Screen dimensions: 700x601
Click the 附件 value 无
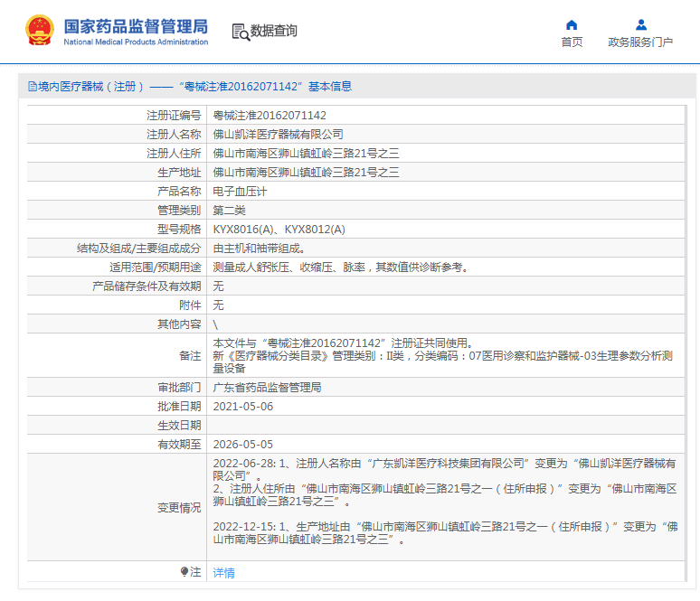[218, 305]
